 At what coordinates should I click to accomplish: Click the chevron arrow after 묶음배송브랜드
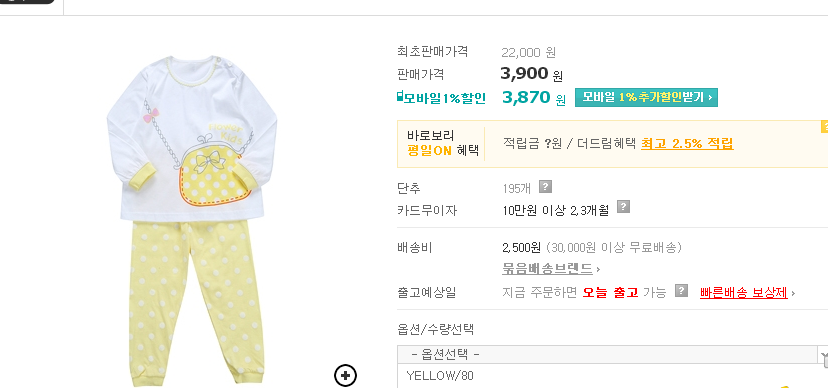pyautogui.click(x=598, y=270)
